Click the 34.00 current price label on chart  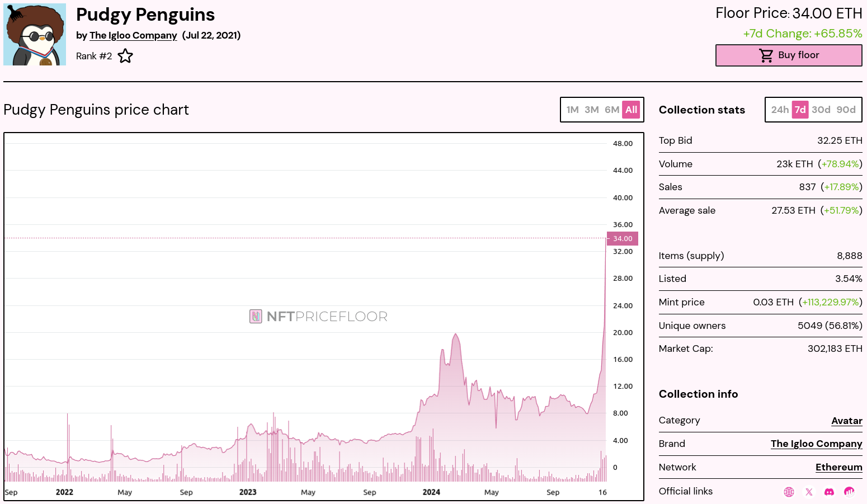point(623,238)
